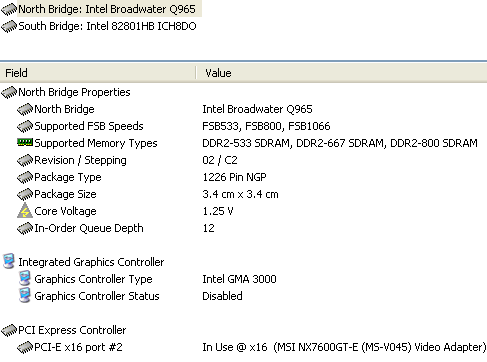This screenshot has height=362, width=487.
Task: Click the PCI Express Controller chip icon
Action: point(9,330)
